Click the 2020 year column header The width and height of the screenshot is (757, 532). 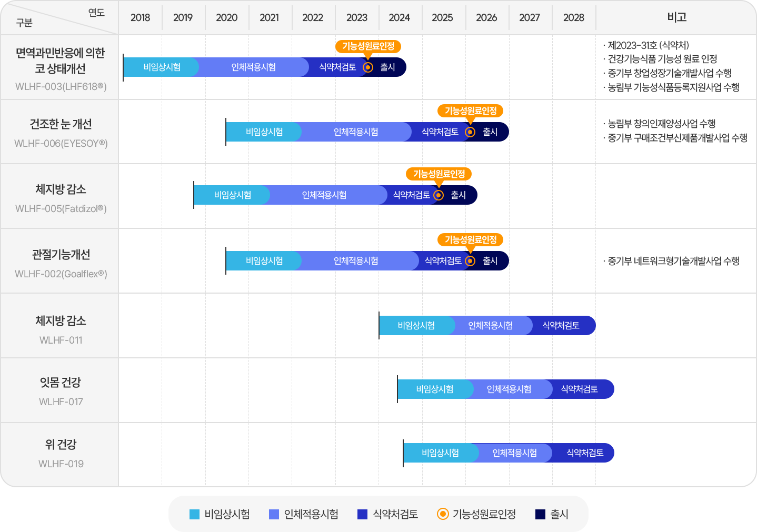coord(226,18)
